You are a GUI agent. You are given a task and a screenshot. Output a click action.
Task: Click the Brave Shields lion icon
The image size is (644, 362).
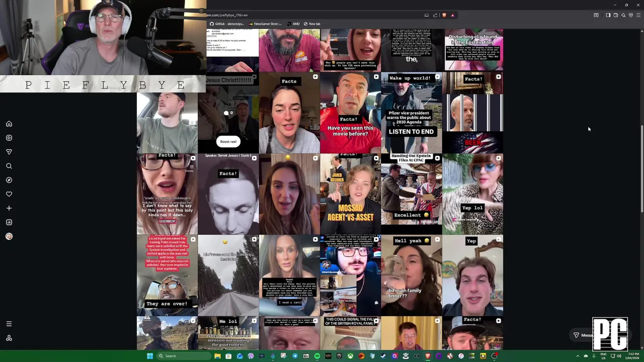444,15
